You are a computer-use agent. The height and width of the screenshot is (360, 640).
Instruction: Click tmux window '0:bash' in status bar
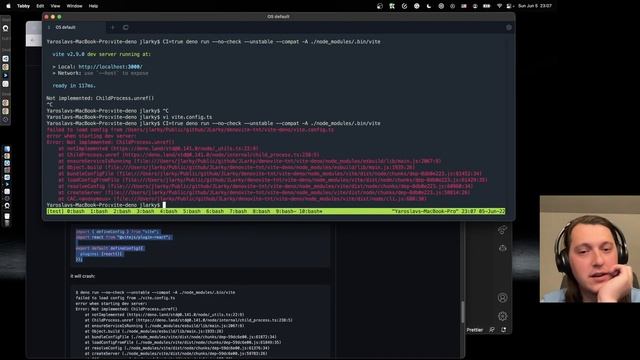(x=76, y=211)
